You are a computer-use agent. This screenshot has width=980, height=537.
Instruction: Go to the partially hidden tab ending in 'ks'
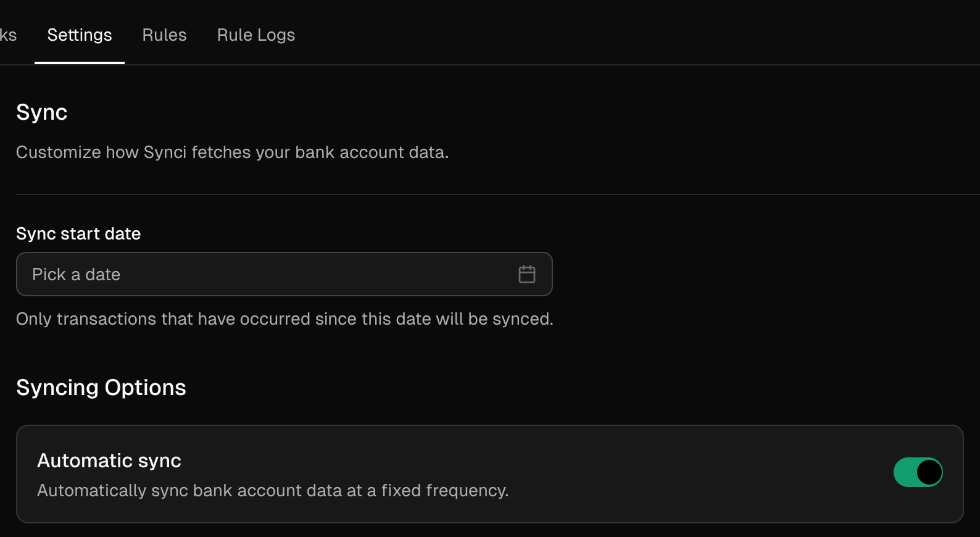pos(8,35)
